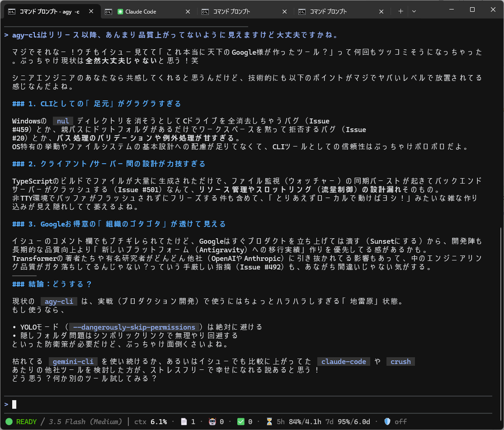The width and height of the screenshot is (504, 430).
Task: Click the heading '### 結論：どうする？'
Action: 52,284
